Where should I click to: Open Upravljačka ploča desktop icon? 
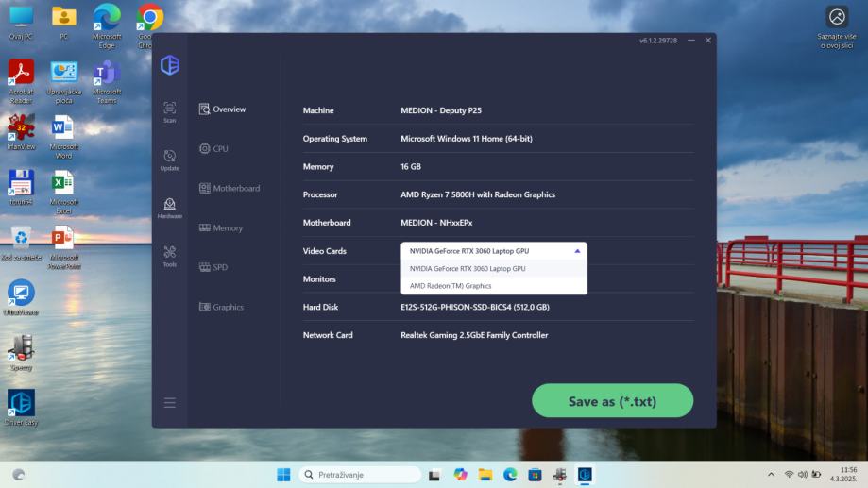(64, 81)
